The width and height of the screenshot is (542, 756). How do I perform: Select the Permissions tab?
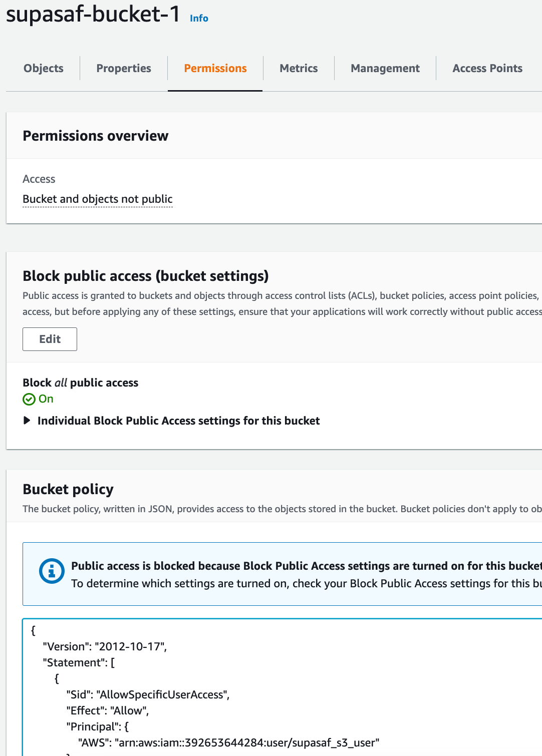215,68
